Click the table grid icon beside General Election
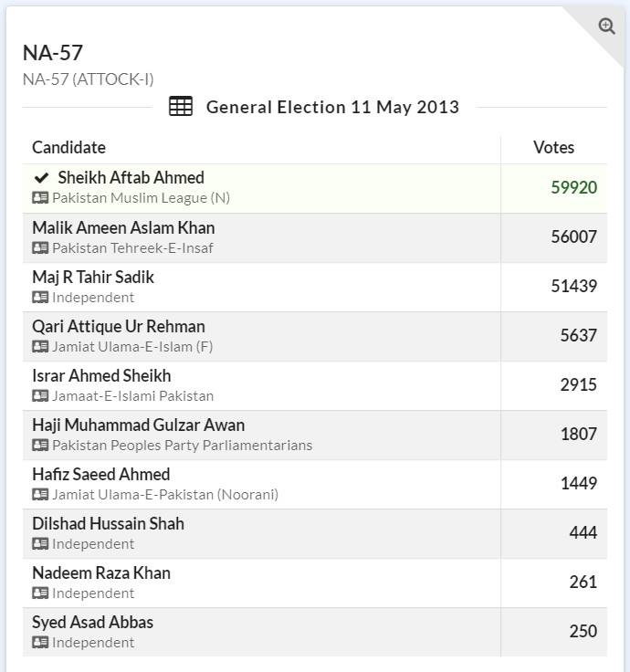630x672 pixels. coord(181,107)
